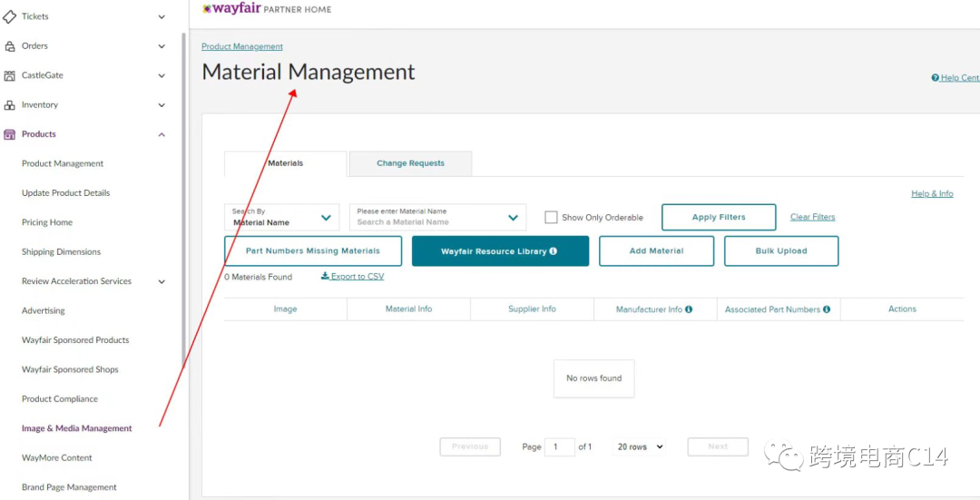980x500 pixels.
Task: Click the Supplier Info column header
Action: tap(532, 309)
